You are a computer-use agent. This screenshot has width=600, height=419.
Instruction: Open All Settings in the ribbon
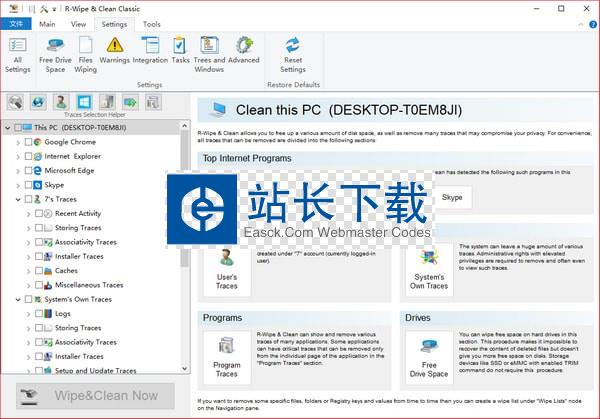point(18,55)
